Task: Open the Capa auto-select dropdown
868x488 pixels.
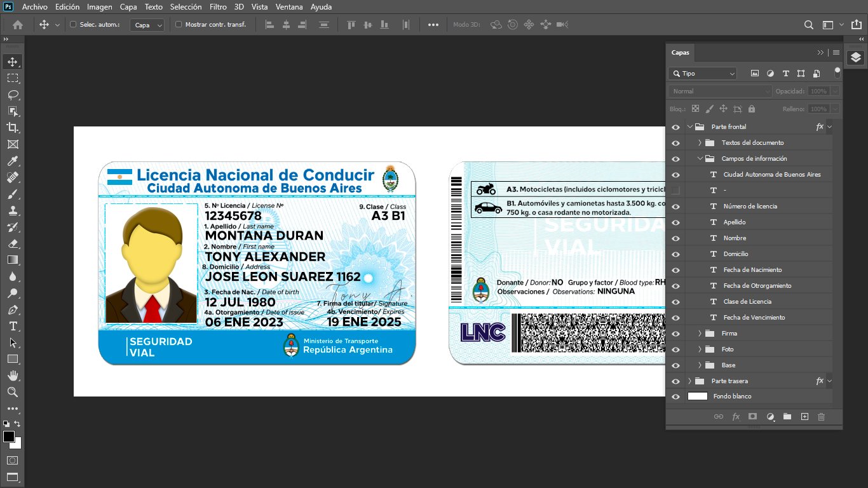Action: tap(147, 25)
